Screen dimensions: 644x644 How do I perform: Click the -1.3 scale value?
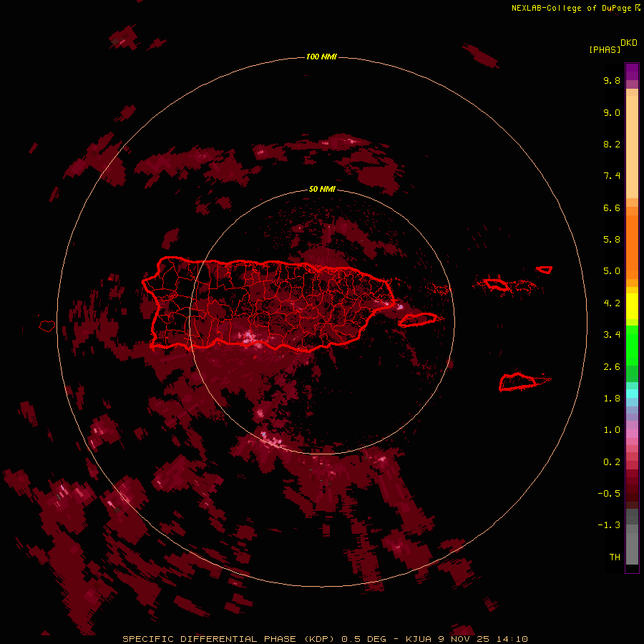coord(609,525)
